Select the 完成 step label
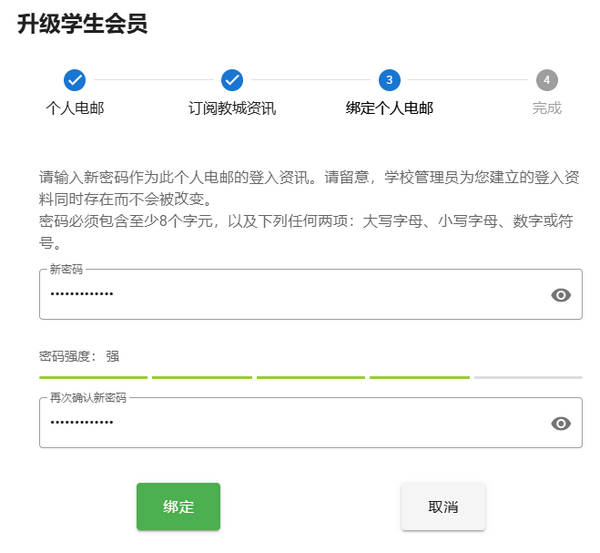600x553 pixels. coord(546,108)
